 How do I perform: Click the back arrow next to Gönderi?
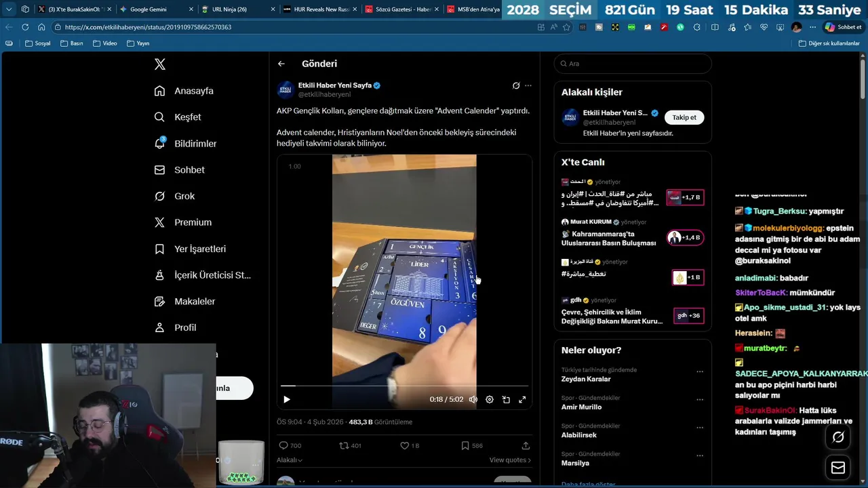coord(281,64)
